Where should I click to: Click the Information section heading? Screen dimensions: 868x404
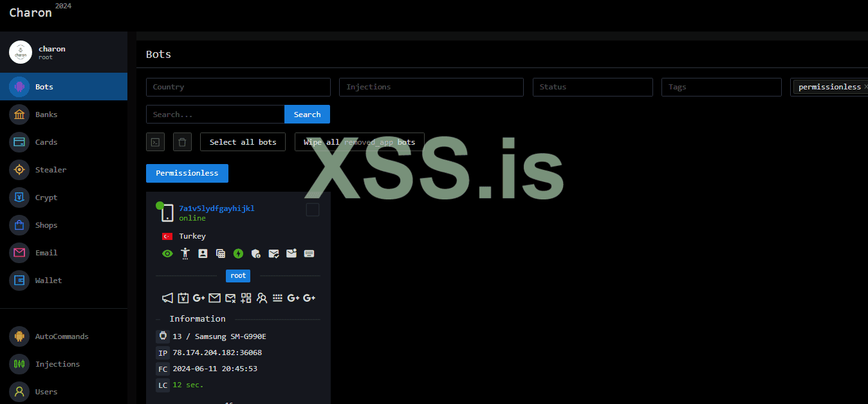[198, 318]
